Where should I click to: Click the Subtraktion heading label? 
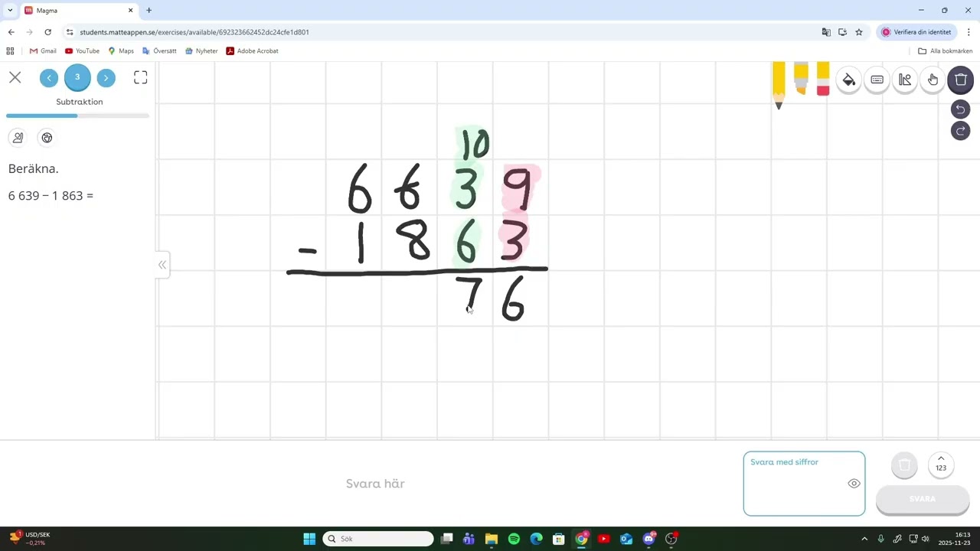coord(80,102)
